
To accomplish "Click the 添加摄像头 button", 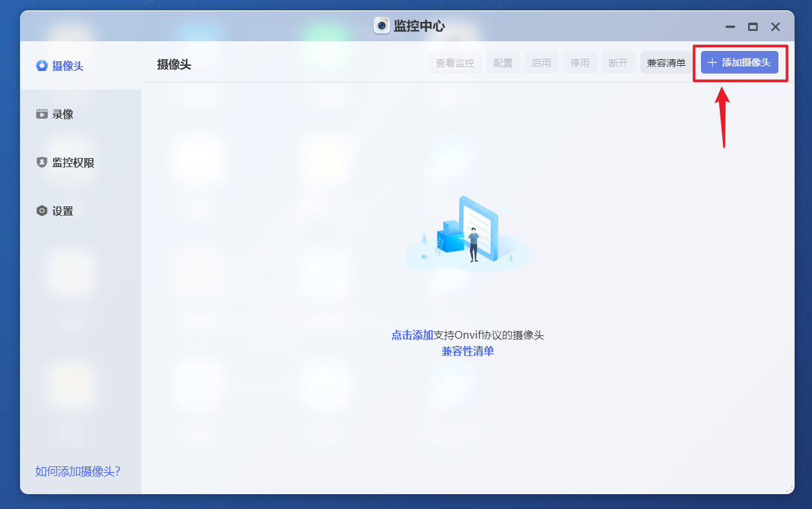I will [738, 62].
